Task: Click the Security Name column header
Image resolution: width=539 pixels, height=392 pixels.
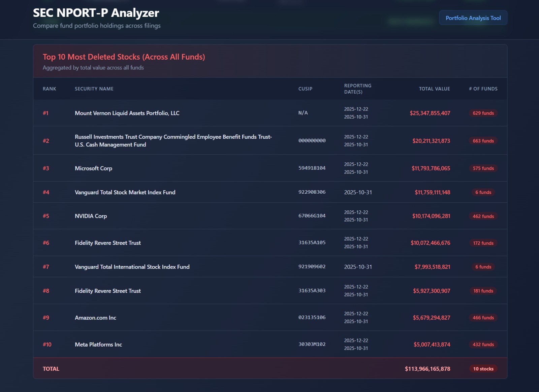Action: click(94, 89)
